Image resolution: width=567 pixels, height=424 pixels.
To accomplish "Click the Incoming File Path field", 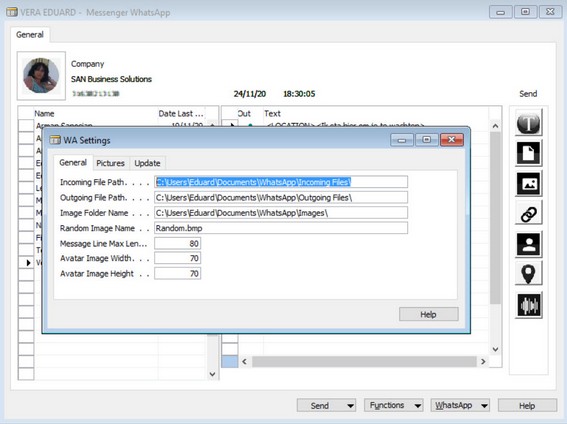I will click(281, 182).
